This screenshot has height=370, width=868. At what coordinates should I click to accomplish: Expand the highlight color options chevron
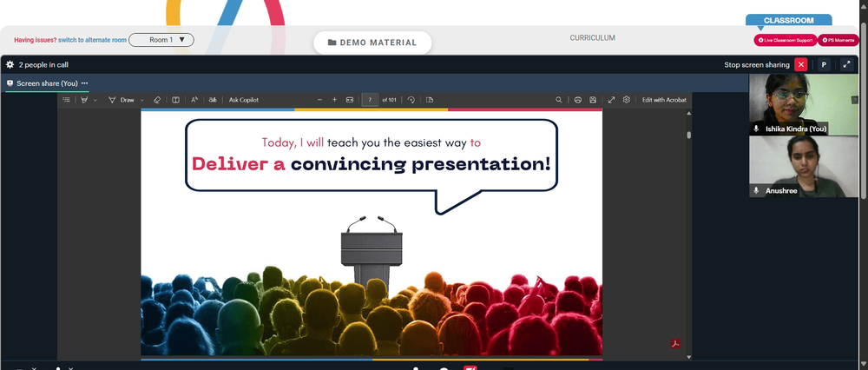95,100
